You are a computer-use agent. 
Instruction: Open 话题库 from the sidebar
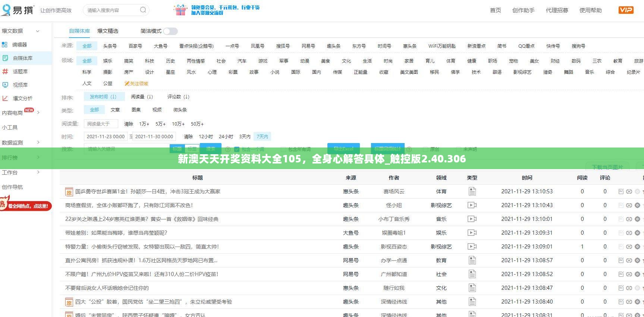click(x=15, y=72)
